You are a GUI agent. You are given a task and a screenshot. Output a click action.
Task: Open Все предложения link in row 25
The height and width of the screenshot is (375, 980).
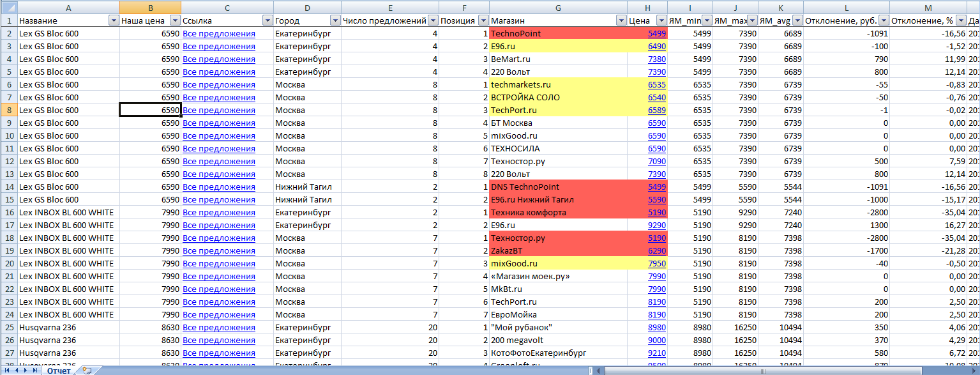coord(219,327)
